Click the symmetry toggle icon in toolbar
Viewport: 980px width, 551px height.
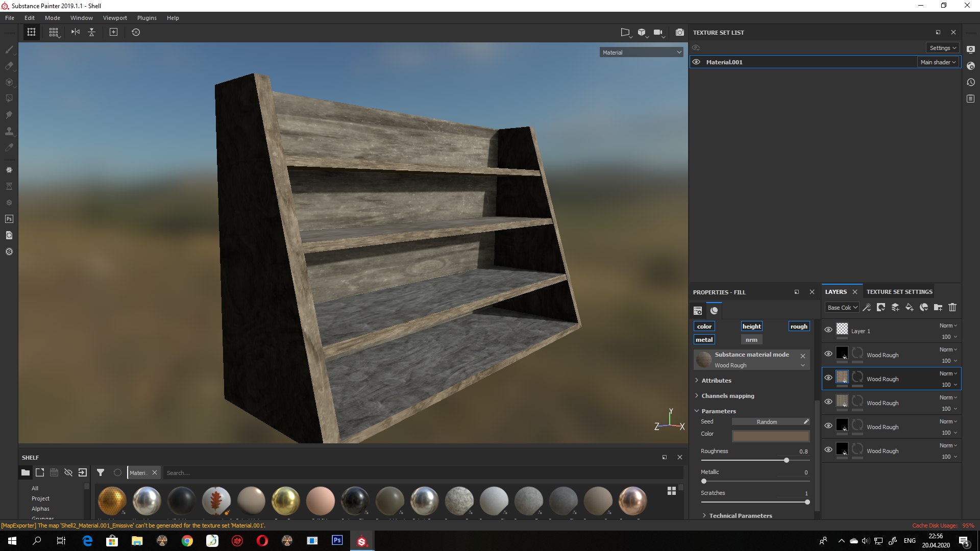click(x=76, y=32)
